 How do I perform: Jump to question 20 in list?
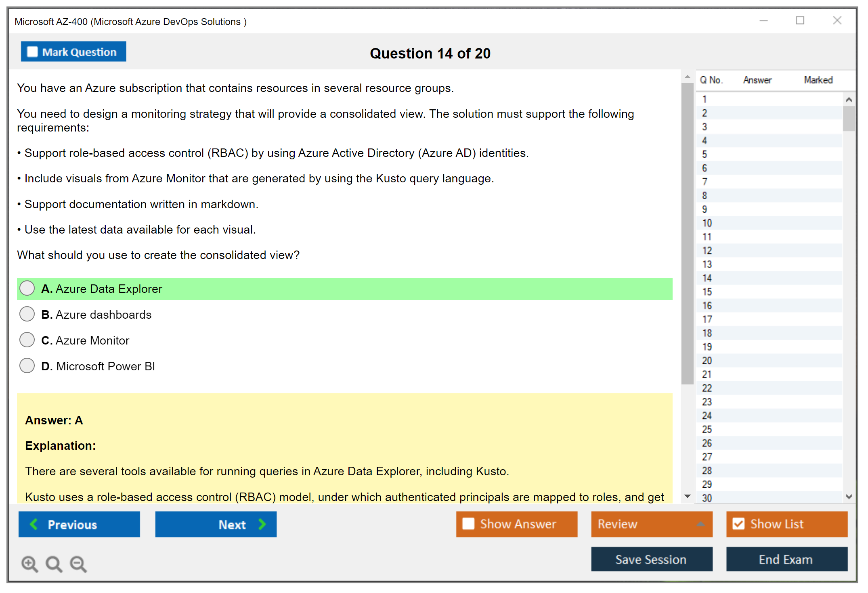click(707, 361)
